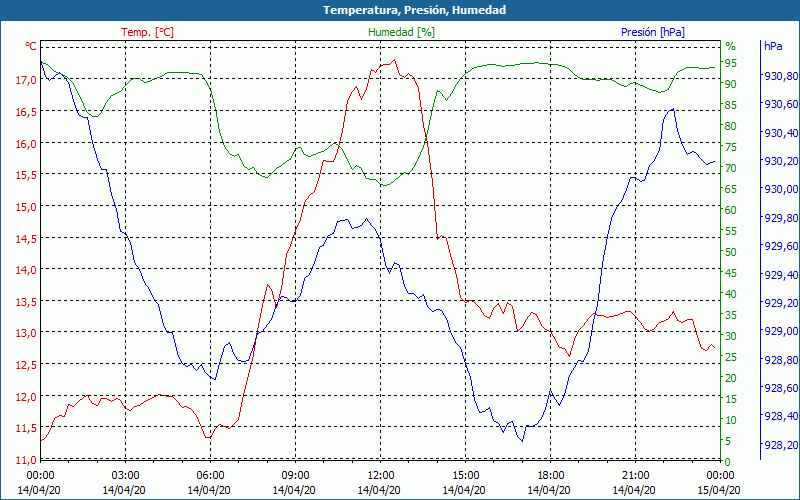
Task: Click the '15,5' temperature axis value
Action: 28,175
